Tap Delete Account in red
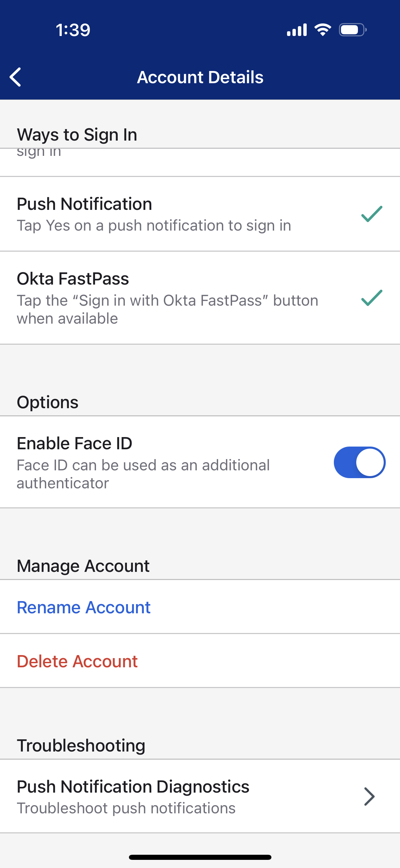 pyautogui.click(x=77, y=661)
